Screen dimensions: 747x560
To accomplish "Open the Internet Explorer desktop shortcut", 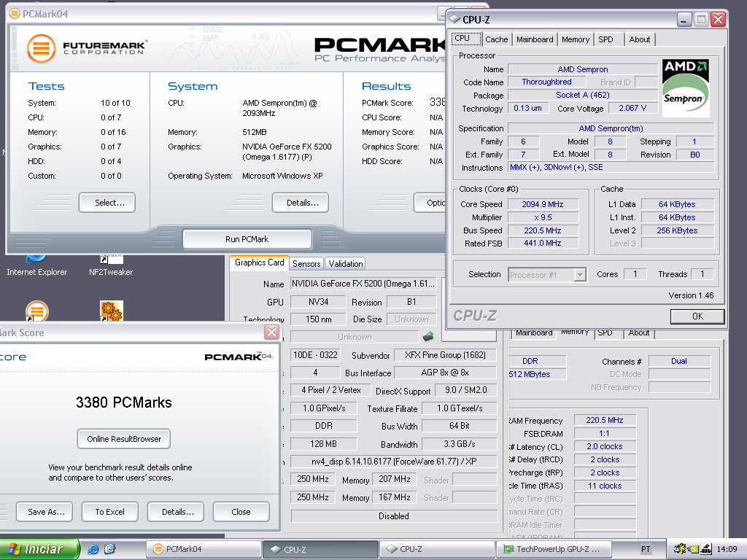I will click(36, 265).
